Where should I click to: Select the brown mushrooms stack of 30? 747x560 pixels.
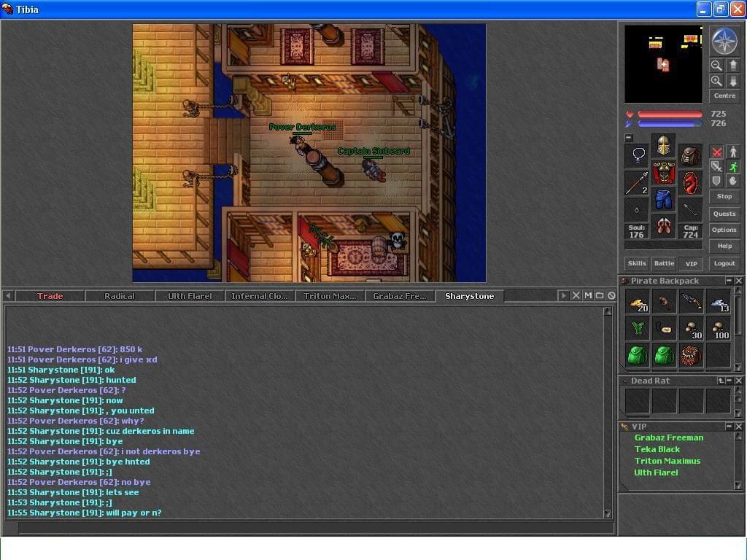[692, 330]
